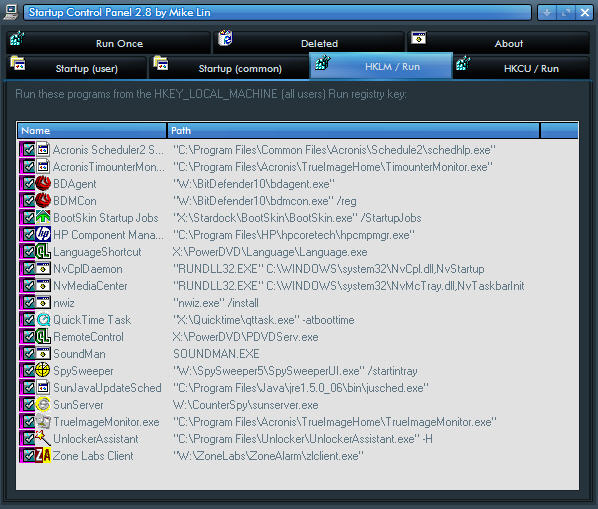
Task: Click the SunServer yellow icon
Action: (x=43, y=405)
